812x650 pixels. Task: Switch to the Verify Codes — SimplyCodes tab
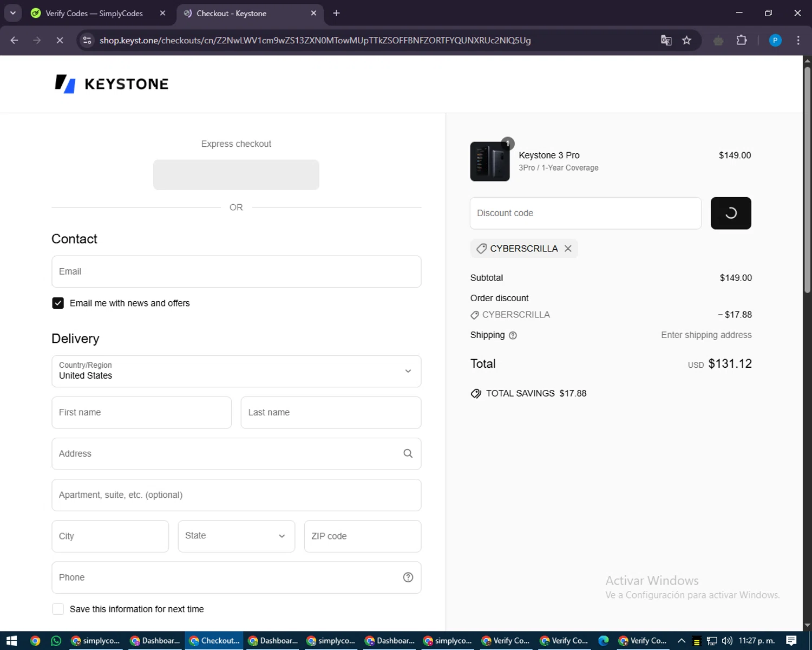94,13
